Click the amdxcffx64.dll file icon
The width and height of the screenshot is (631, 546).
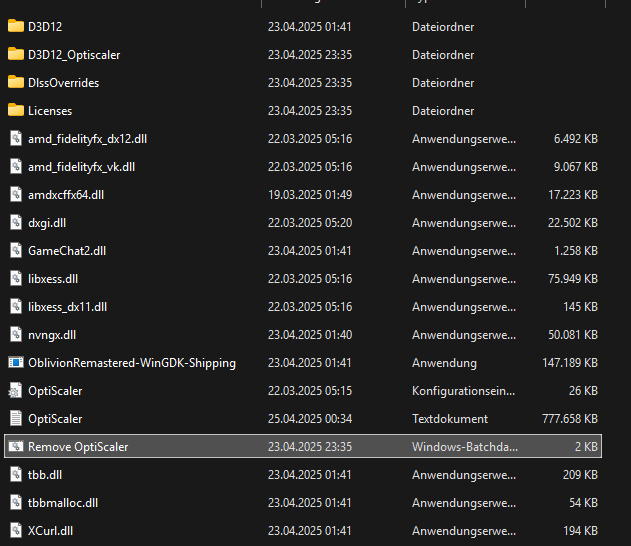click(16, 194)
